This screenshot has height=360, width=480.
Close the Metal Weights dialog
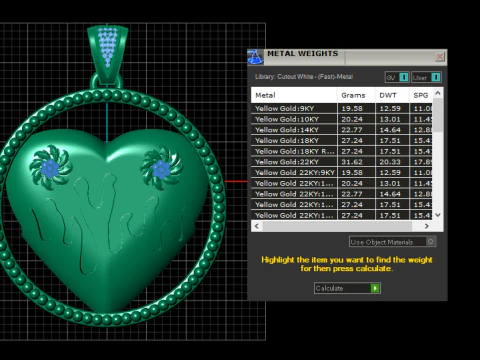coord(440,57)
